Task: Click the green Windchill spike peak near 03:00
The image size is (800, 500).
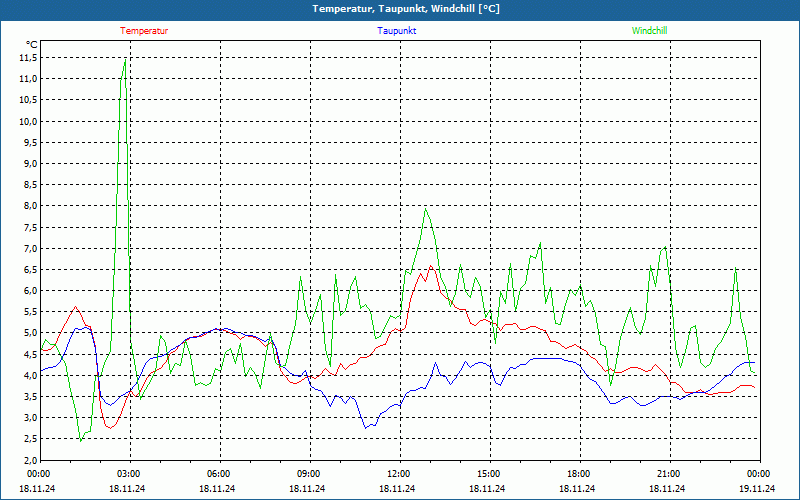Action: (125, 59)
